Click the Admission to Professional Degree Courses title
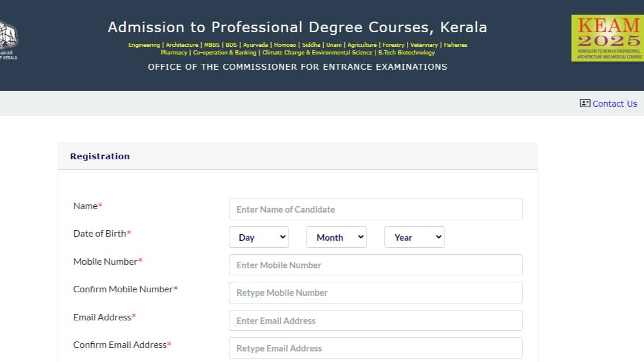This screenshot has height=362, width=644. 297,28
